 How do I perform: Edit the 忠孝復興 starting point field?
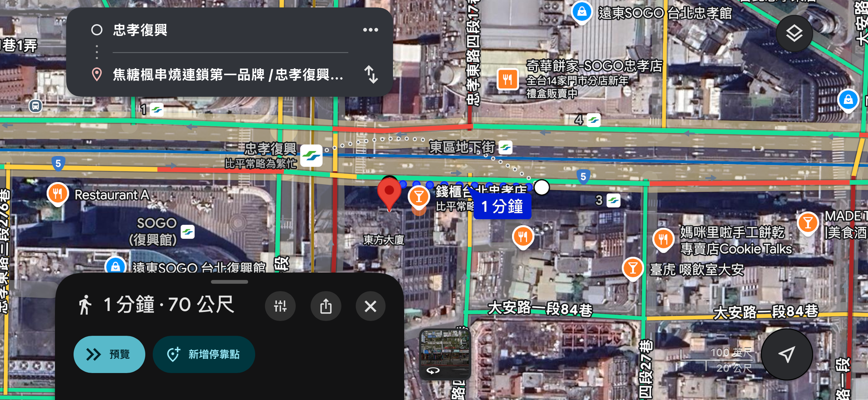pos(140,30)
